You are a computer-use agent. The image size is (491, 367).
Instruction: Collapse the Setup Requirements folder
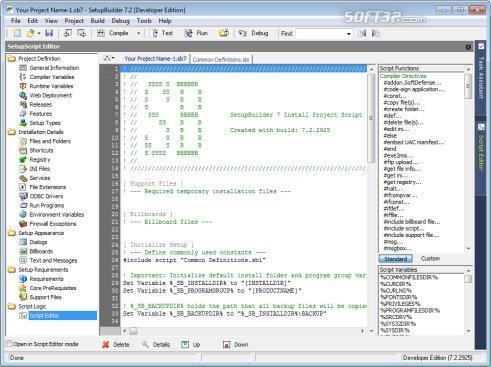point(12,270)
